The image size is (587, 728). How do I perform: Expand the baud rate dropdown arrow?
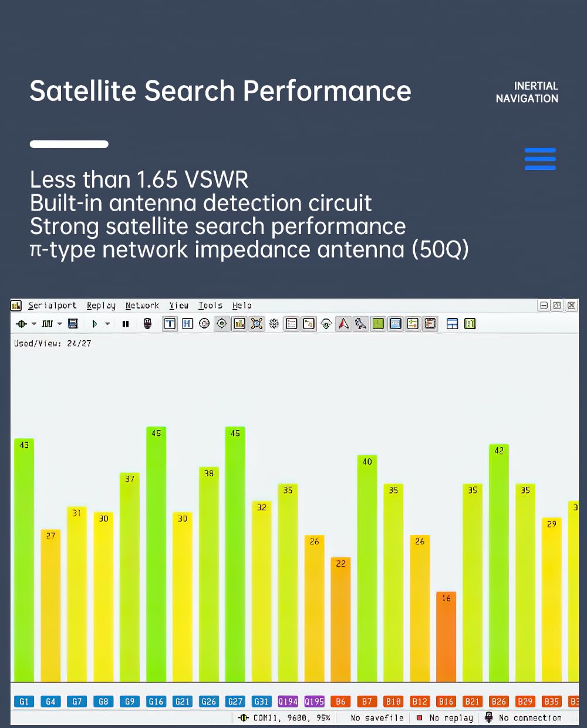coord(60,323)
